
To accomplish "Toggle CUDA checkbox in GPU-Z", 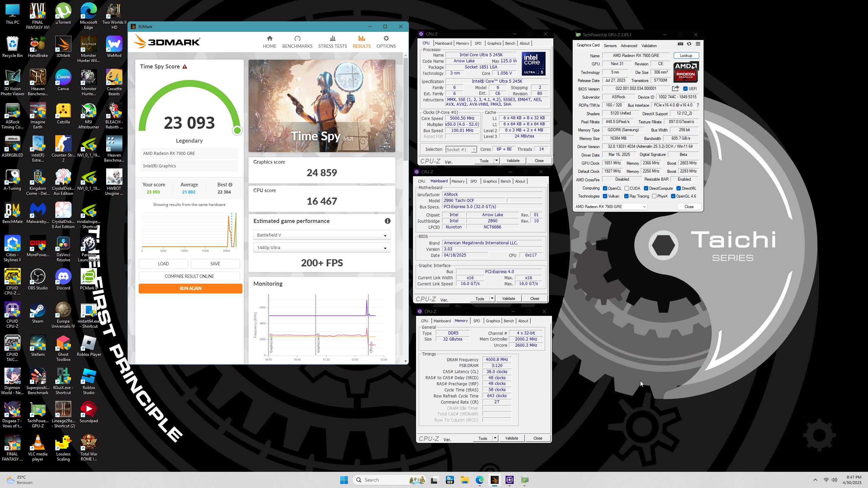I will (627, 188).
